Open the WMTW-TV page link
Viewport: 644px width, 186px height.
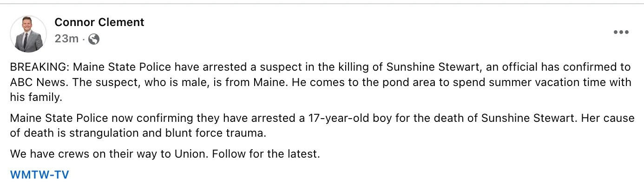[39, 175]
